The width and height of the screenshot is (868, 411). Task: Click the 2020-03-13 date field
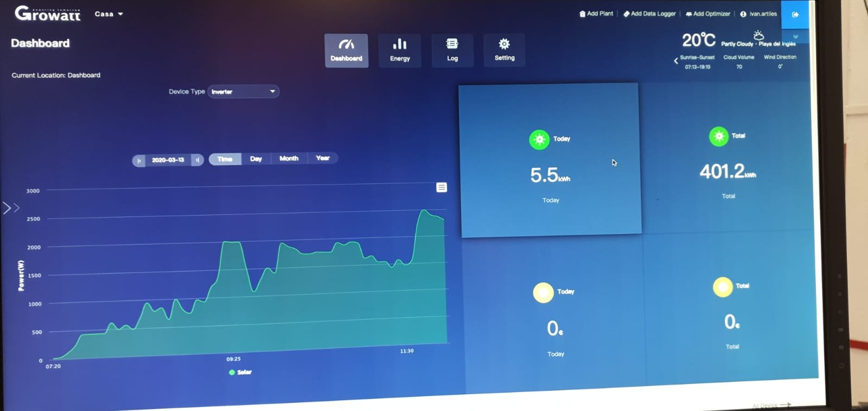pyautogui.click(x=168, y=160)
